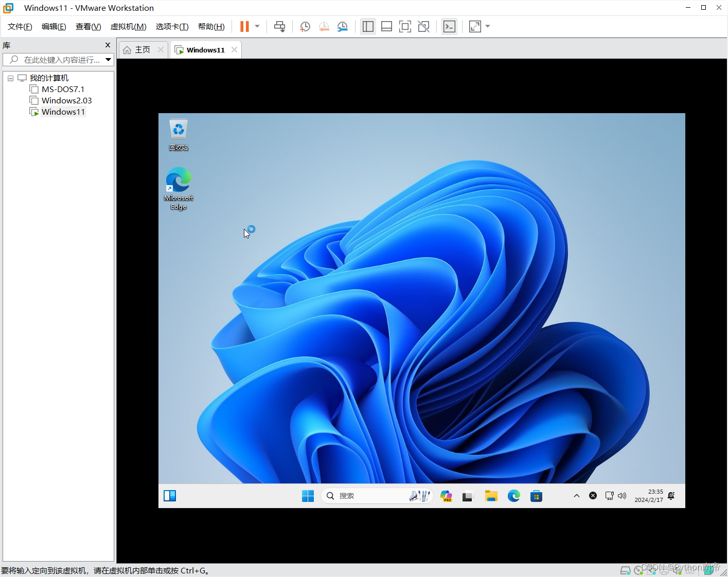Toggle the Unity mode icon
728x577 pixels.
click(423, 27)
